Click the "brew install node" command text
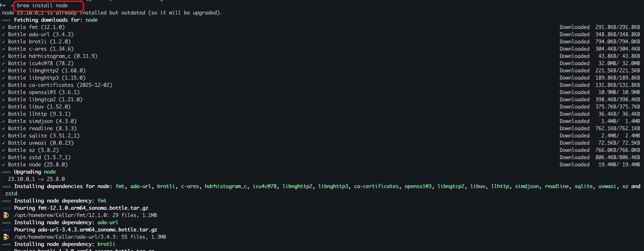This screenshot has width=644, height=251. [x=42, y=6]
